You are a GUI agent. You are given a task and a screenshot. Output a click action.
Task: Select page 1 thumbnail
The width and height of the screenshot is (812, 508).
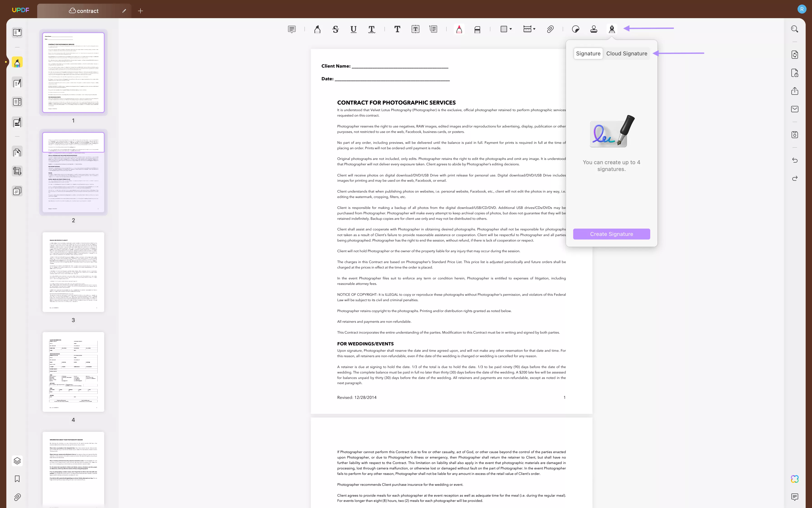[73, 73]
